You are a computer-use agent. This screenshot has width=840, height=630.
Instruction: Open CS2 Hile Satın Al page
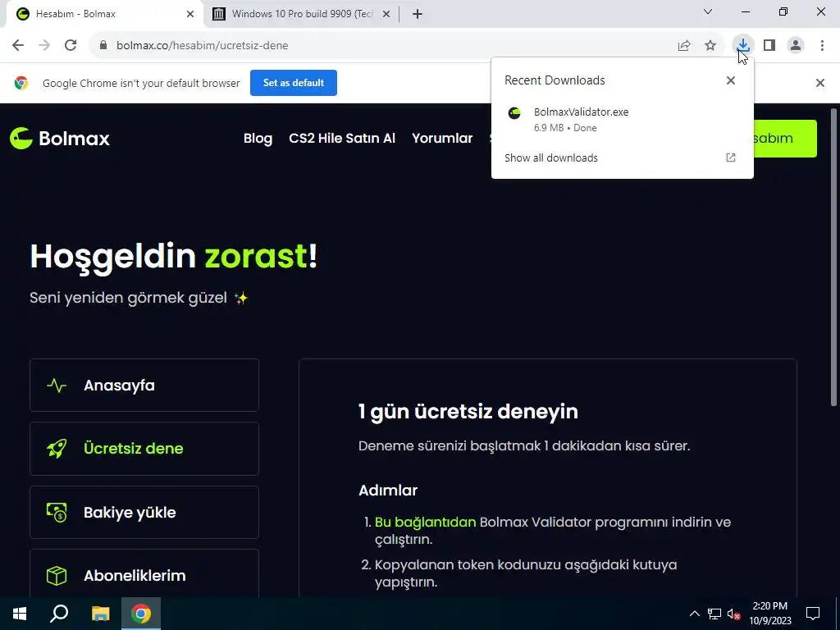342,138
